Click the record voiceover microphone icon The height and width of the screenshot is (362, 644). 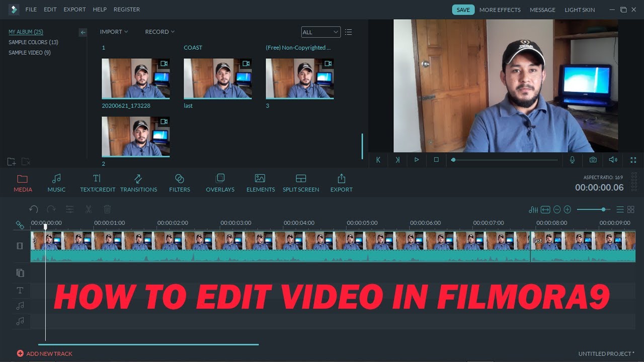[572, 160]
